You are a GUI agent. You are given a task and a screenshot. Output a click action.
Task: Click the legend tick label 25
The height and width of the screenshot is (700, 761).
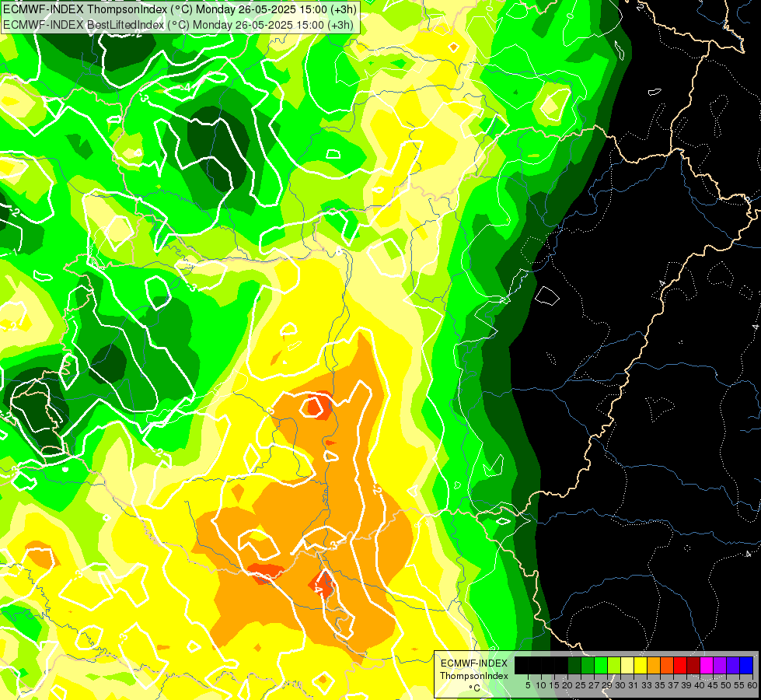click(x=581, y=685)
